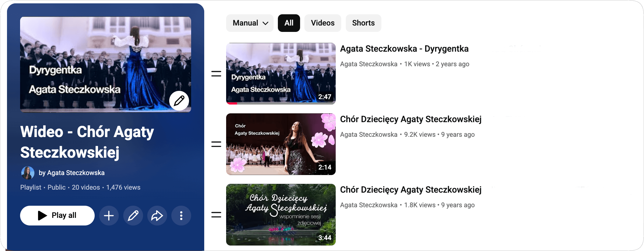644x251 pixels.
Task: Click the drag handle for the 3:44 video
Action: [x=216, y=215]
